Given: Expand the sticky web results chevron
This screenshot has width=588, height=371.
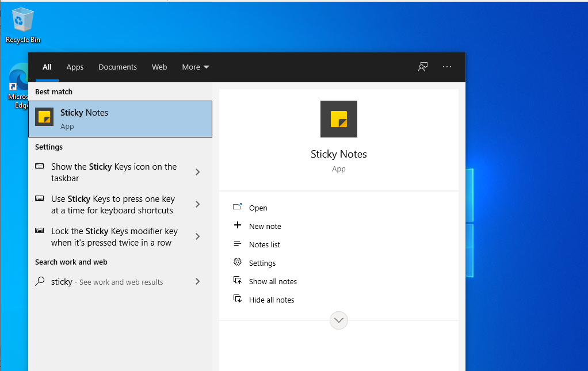Looking at the screenshot, I should (x=197, y=281).
